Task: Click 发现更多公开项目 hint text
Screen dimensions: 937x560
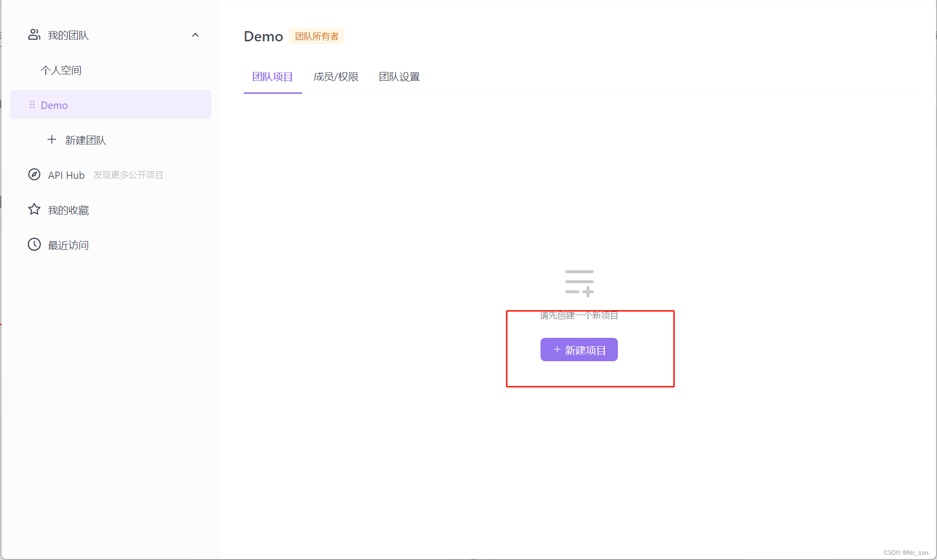Action: (x=128, y=175)
